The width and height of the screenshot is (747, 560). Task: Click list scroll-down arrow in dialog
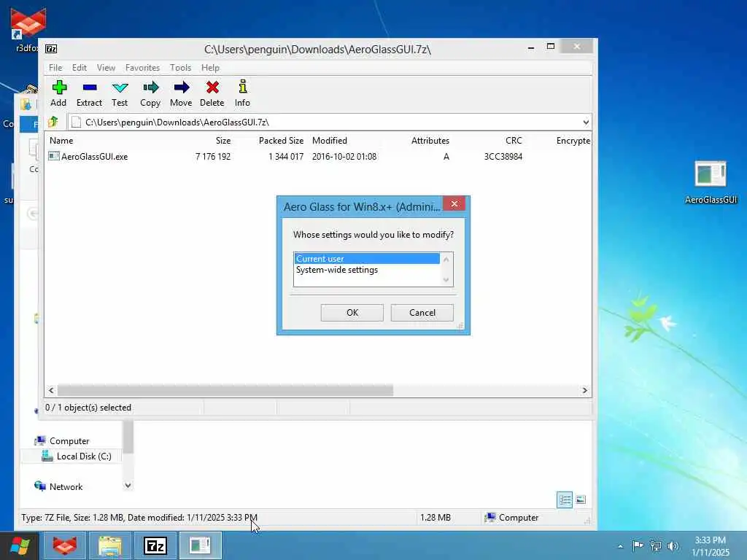pos(446,280)
